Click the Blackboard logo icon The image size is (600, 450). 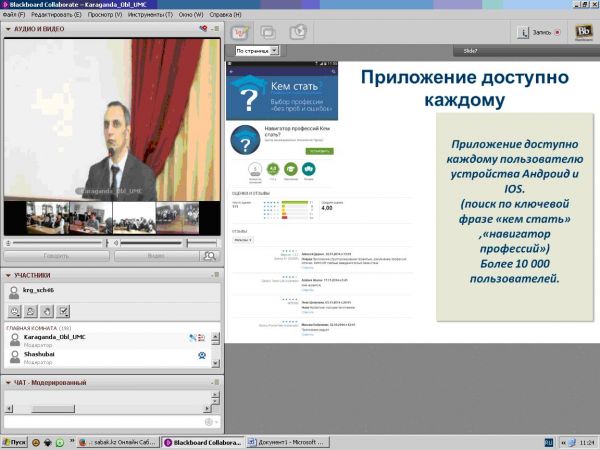pyautogui.click(x=584, y=32)
